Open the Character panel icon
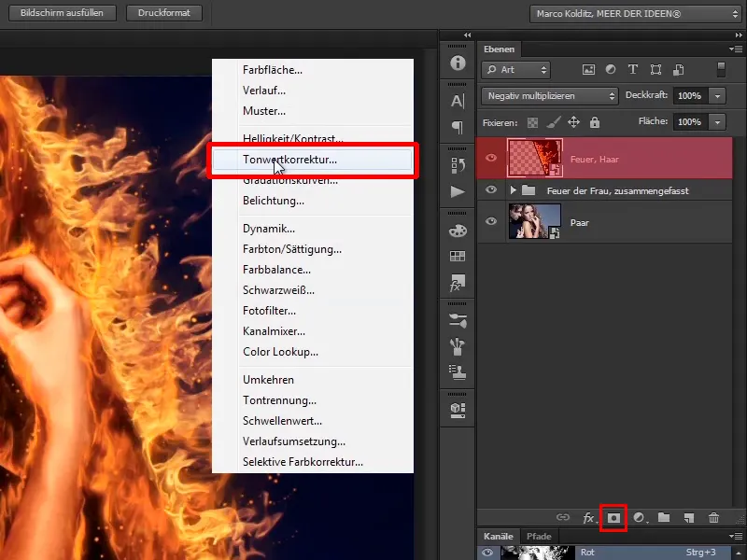 pos(458,101)
